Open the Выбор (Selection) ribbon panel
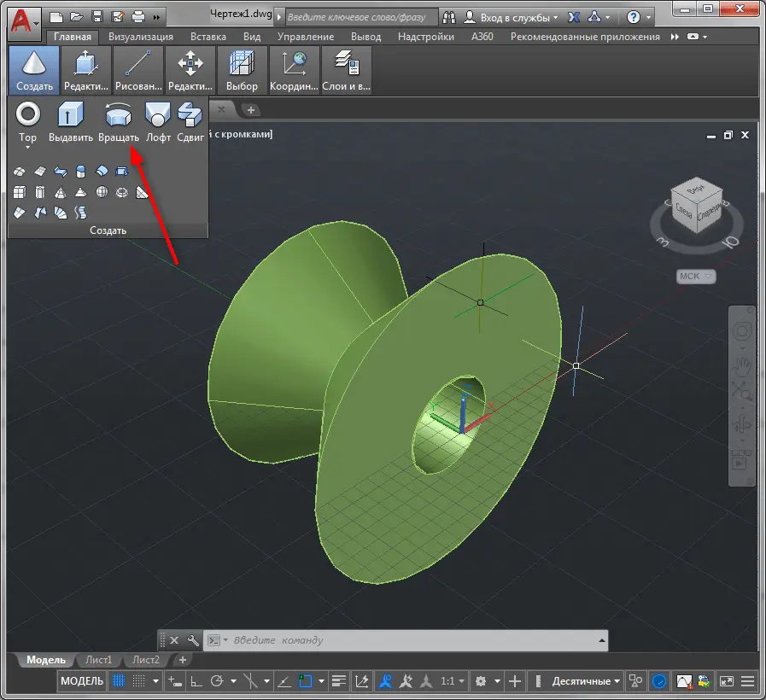 click(x=242, y=70)
